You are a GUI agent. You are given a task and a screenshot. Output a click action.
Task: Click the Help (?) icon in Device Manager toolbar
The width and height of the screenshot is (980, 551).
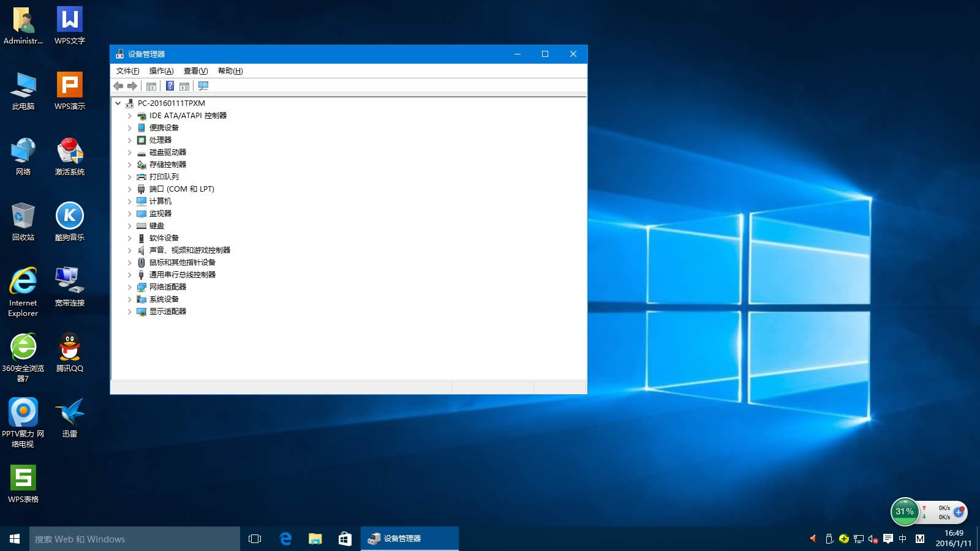[170, 86]
